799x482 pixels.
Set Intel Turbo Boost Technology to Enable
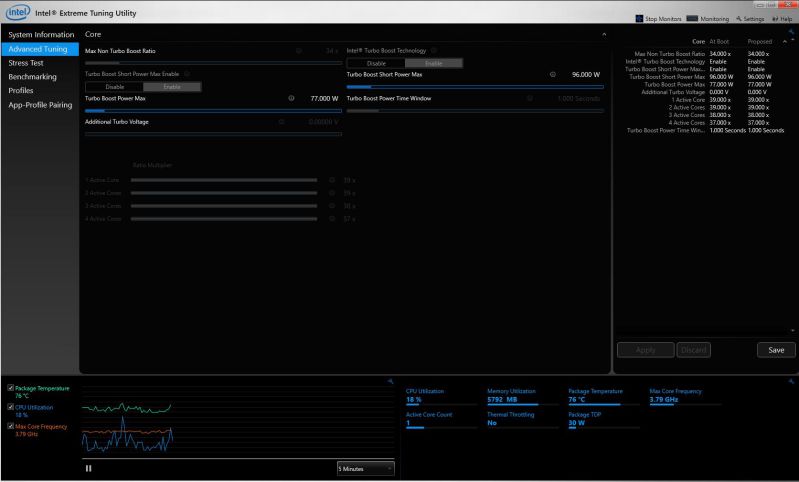[434, 63]
